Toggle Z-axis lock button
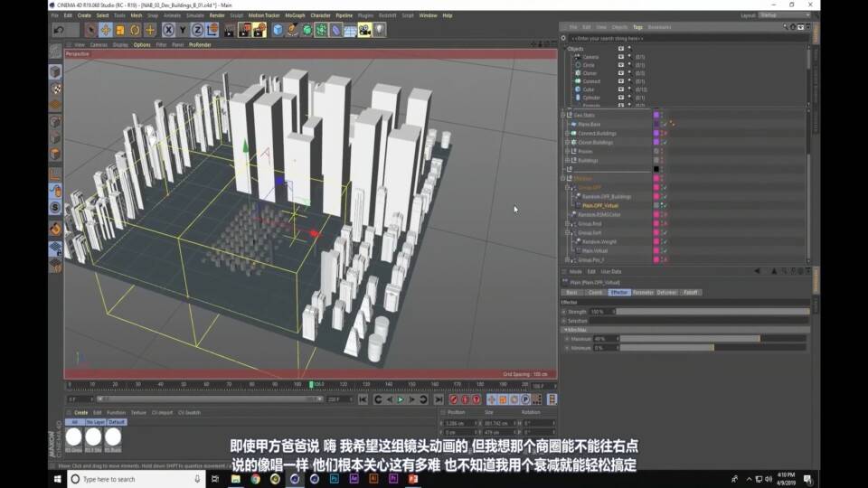The image size is (868, 488). (197, 30)
